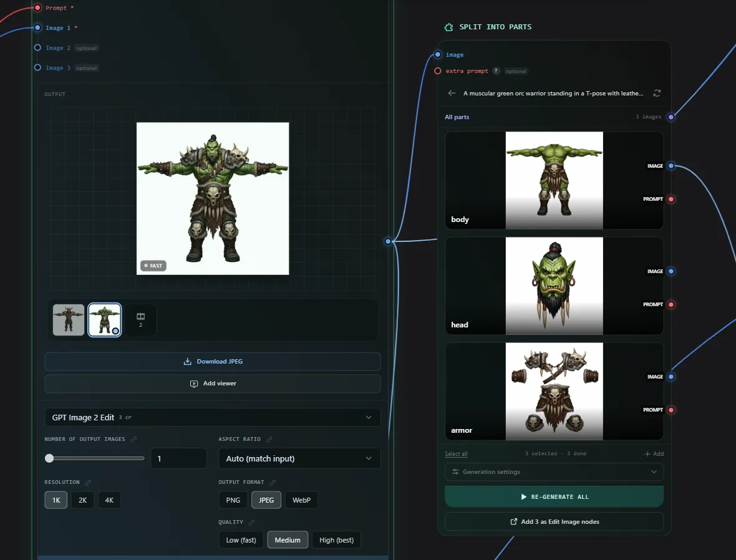Click the head IMAGE output port
The image size is (736, 560).
pos(671,271)
